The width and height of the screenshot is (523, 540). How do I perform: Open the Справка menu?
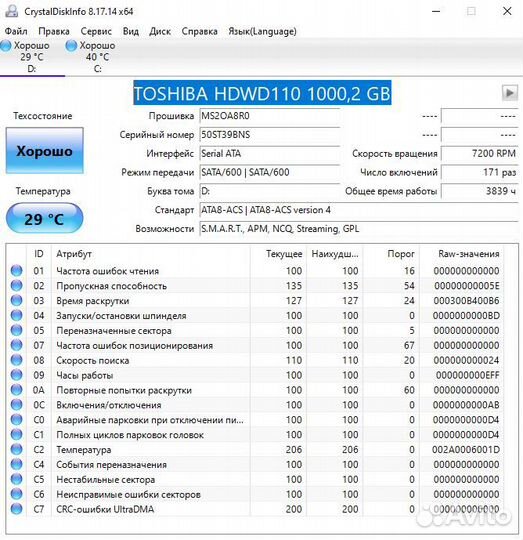199,31
